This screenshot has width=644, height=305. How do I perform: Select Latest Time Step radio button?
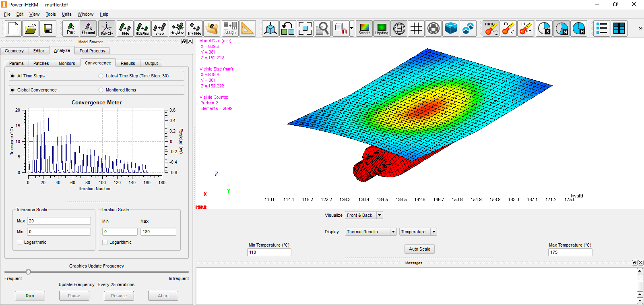pos(101,76)
